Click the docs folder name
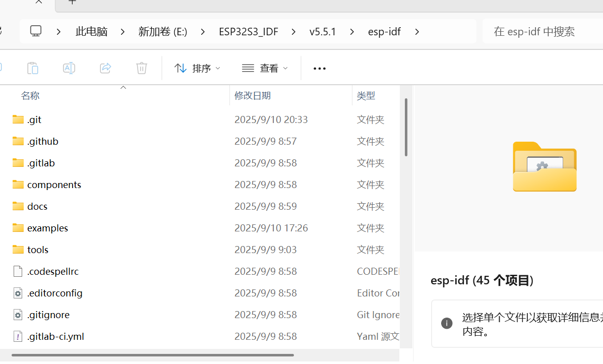Viewport: 603px width, 364px height. pyautogui.click(x=37, y=206)
